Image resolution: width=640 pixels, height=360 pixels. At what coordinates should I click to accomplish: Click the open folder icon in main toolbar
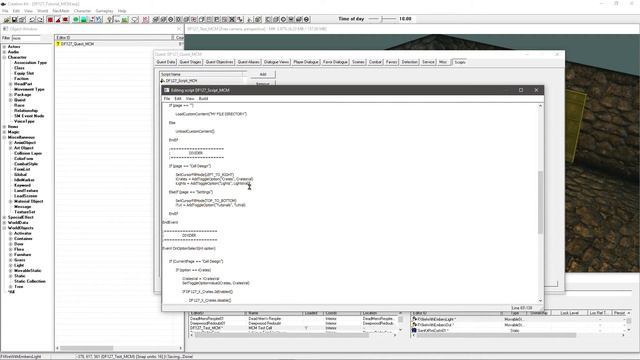pyautogui.click(x=7, y=19)
